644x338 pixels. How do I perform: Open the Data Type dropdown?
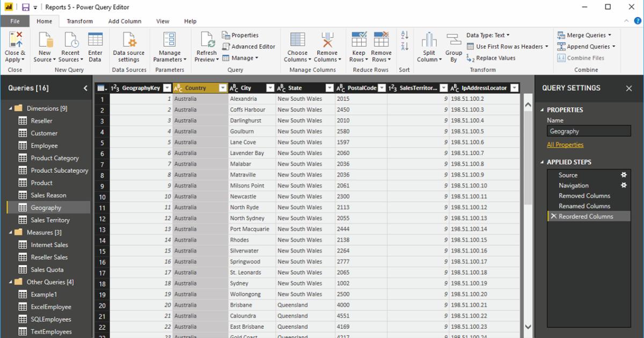click(x=488, y=34)
